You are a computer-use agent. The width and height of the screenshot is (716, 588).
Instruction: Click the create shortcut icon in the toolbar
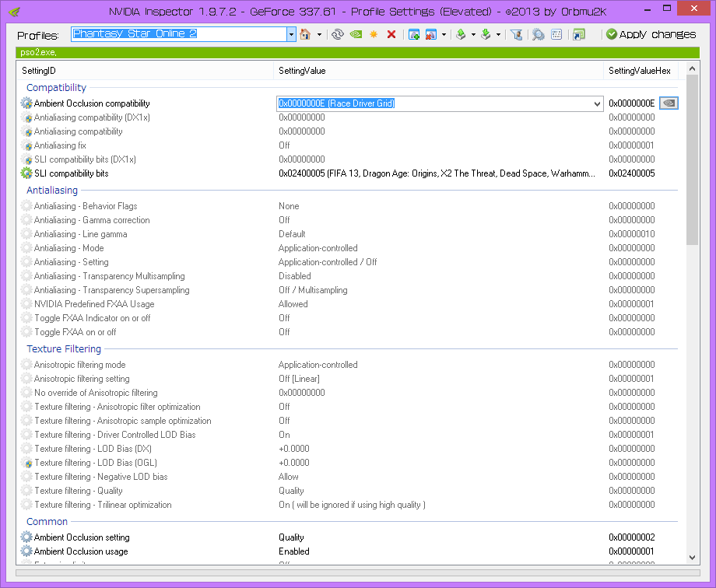tap(578, 34)
